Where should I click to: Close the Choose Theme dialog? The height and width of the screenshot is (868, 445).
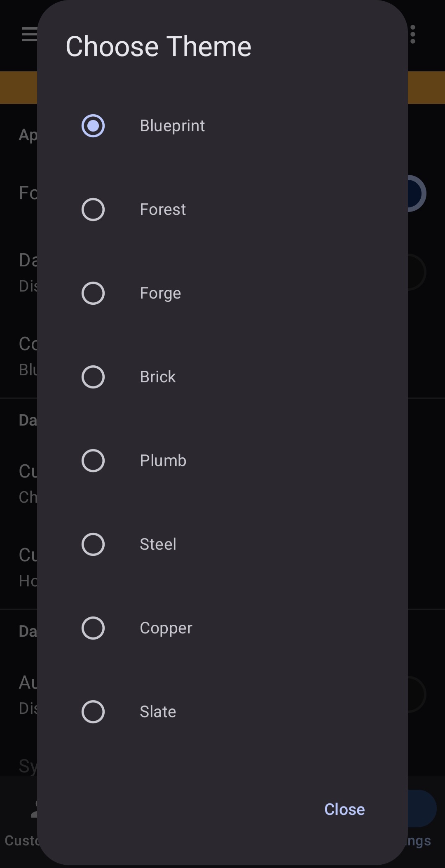pos(344,809)
